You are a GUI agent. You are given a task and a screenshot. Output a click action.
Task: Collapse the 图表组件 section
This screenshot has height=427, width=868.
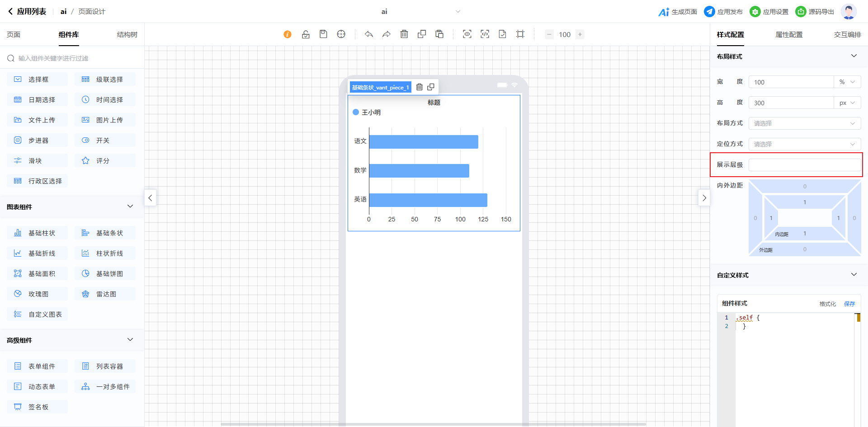130,206
